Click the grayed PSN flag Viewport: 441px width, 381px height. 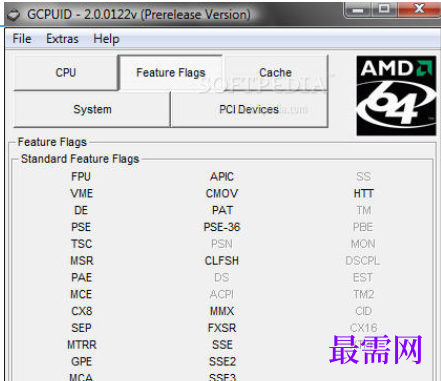222,244
